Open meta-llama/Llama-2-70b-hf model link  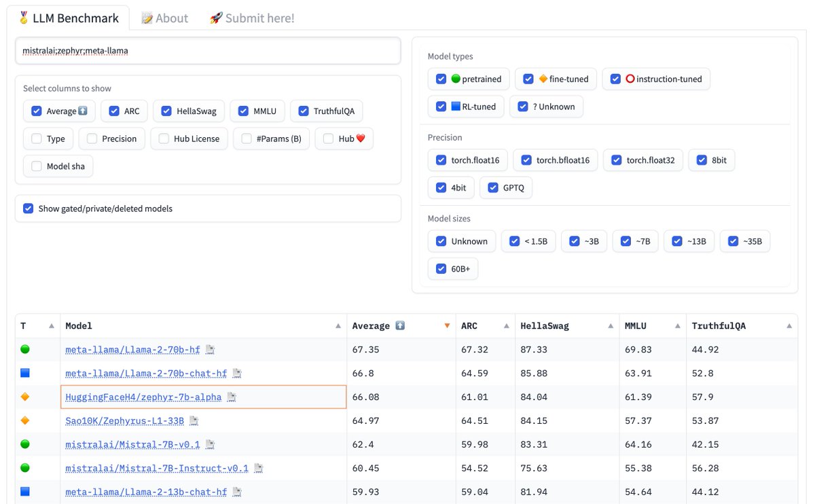pos(133,350)
